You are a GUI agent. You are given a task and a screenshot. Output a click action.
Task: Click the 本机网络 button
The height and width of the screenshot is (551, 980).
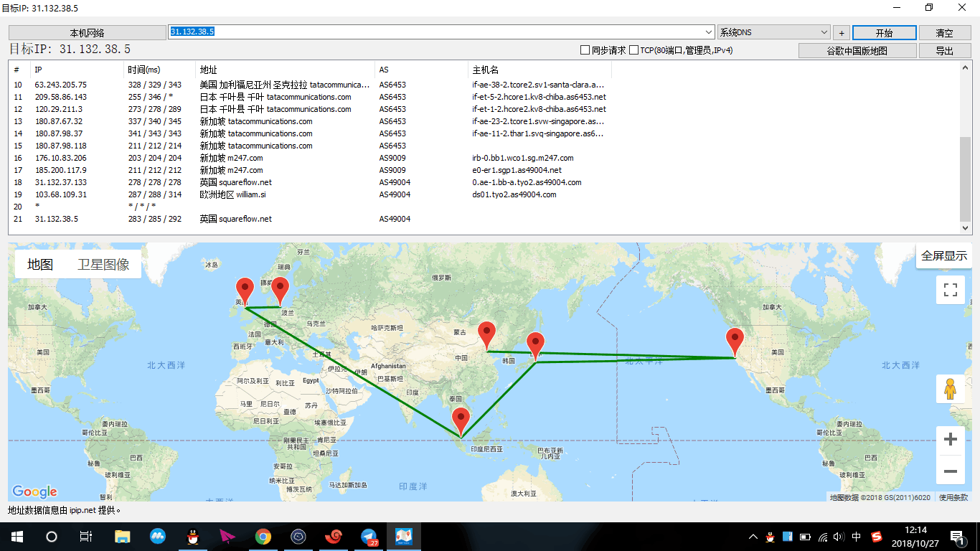[x=87, y=33]
